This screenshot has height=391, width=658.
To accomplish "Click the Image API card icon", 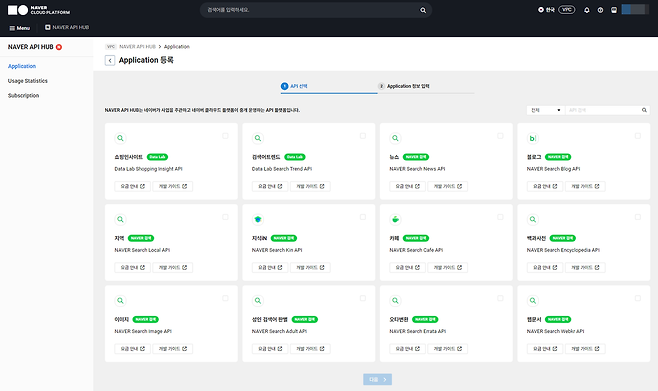I will (x=120, y=301).
